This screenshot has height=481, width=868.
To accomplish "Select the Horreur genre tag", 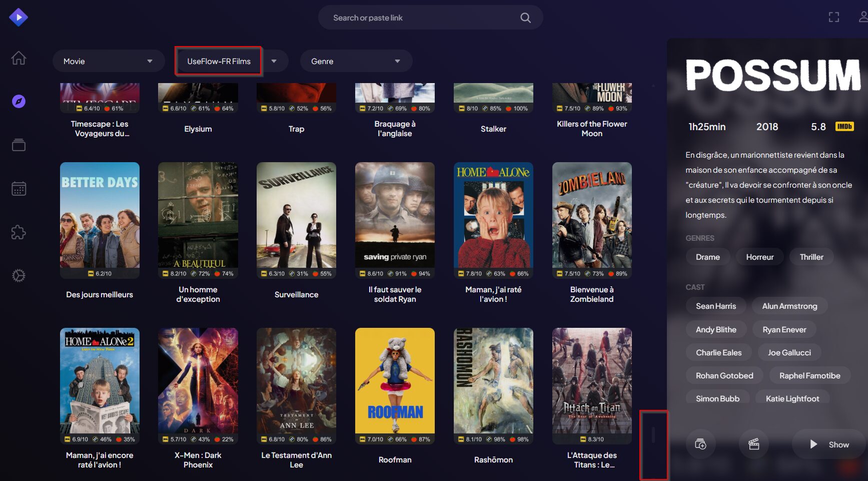I will [x=760, y=257].
